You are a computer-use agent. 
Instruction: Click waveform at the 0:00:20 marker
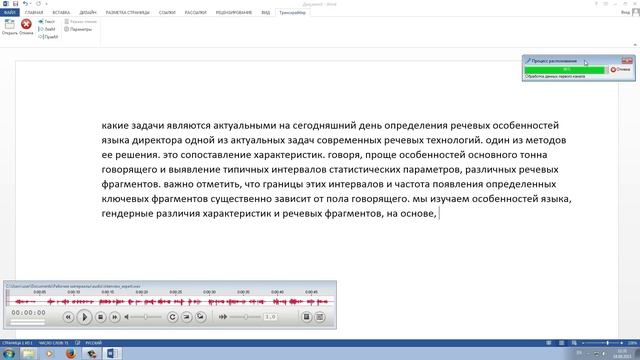[x=142, y=302]
